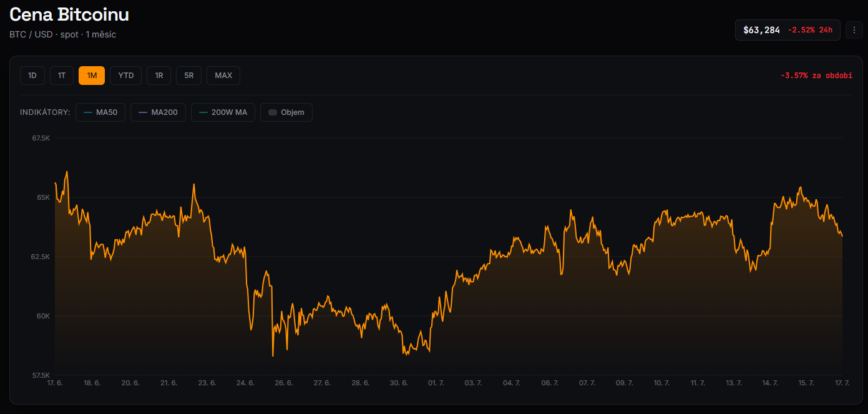The width and height of the screenshot is (868, 414).
Task: Click the 62.5K y-axis label
Action: (41, 257)
